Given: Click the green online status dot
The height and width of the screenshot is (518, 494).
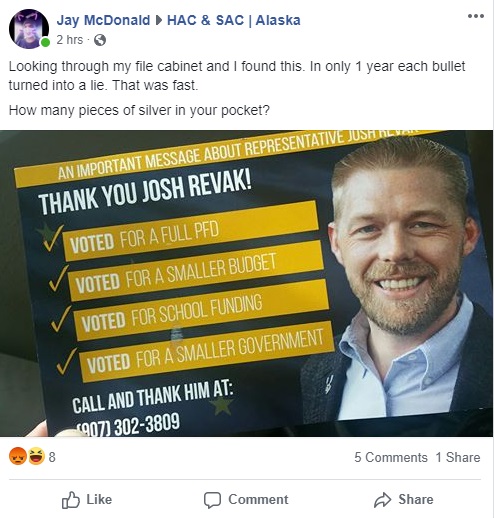Looking at the screenshot, I should (x=45, y=42).
